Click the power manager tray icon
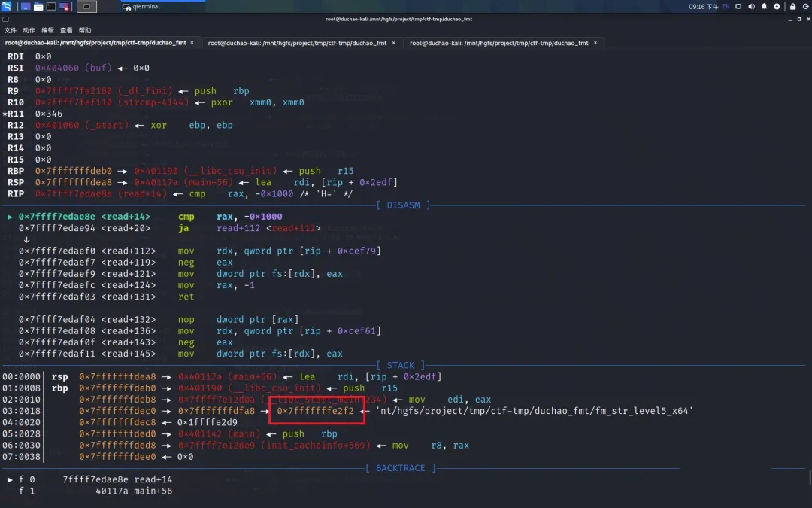This screenshot has height=508, width=812. pyautogui.click(x=777, y=7)
